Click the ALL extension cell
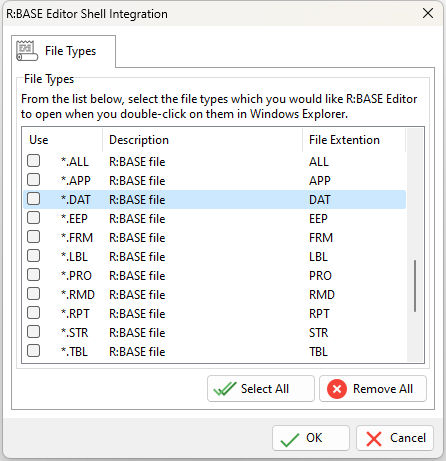 click(x=319, y=162)
